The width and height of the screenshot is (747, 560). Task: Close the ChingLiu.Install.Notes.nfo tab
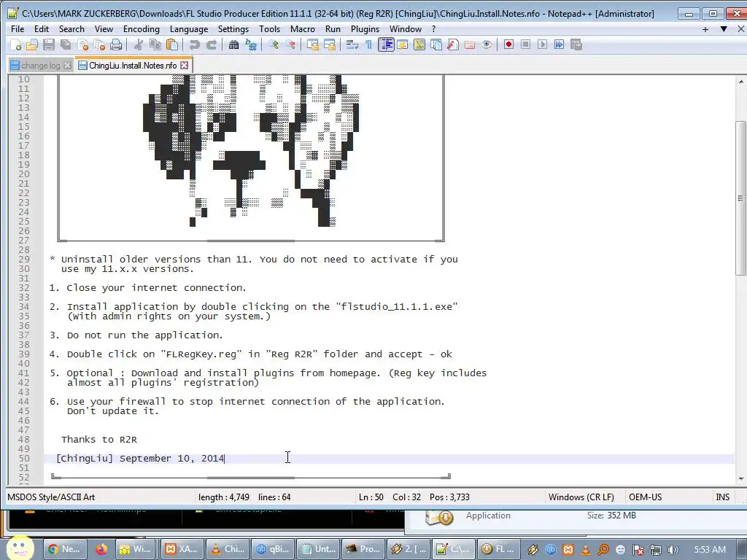(x=185, y=65)
